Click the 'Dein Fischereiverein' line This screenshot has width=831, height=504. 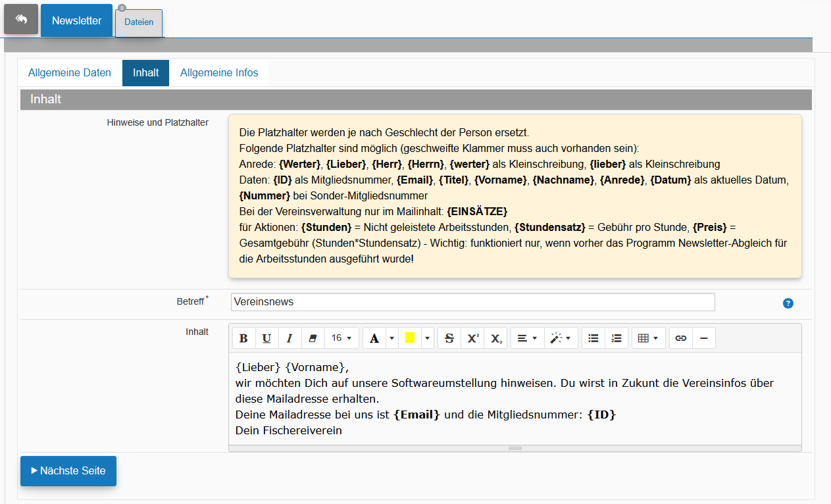click(x=289, y=431)
